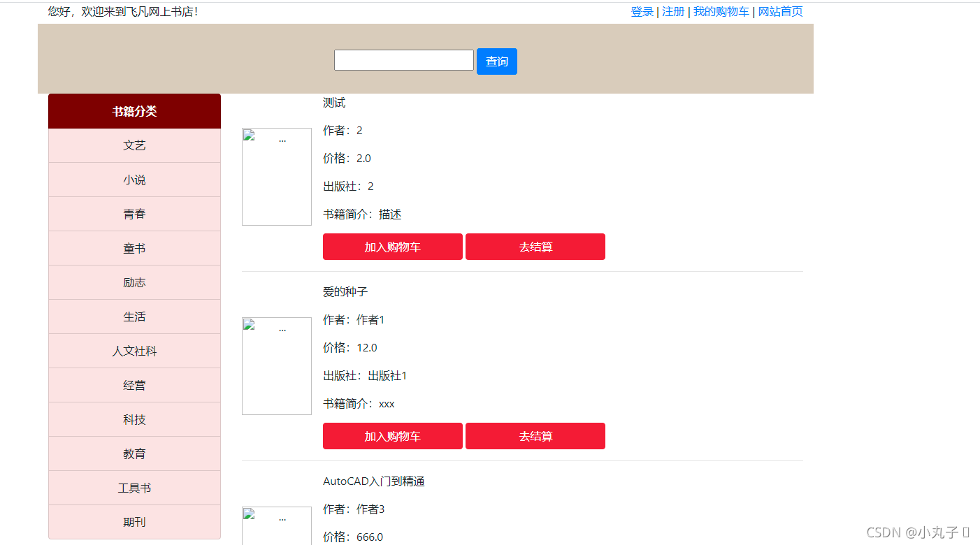Click the text 书籍简介：描述
Screen dimensions: 980x545
pos(362,215)
